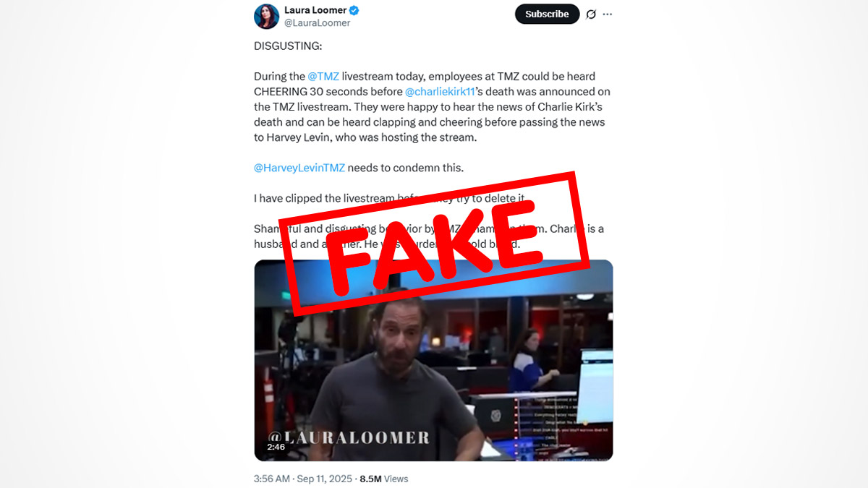868x488 pixels.
Task: Click the @LAURALOOMER watermark on video
Action: tap(349, 437)
